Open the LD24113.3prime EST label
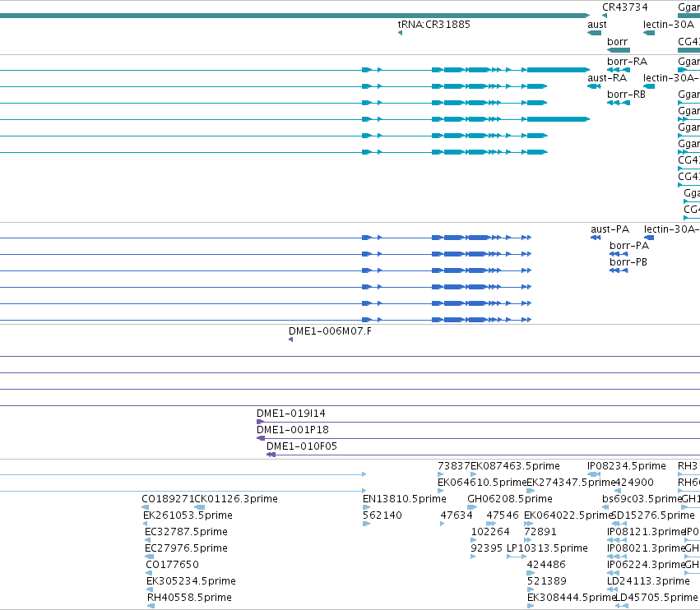 pos(648,581)
